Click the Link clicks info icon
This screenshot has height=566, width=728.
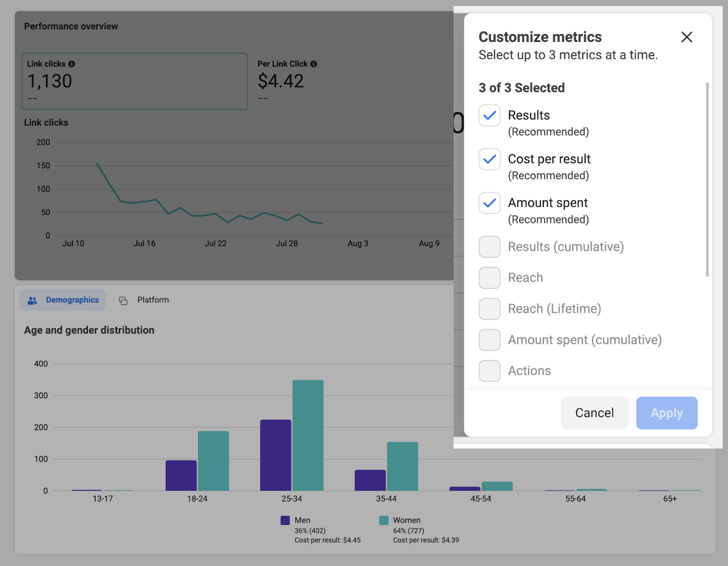(x=72, y=64)
